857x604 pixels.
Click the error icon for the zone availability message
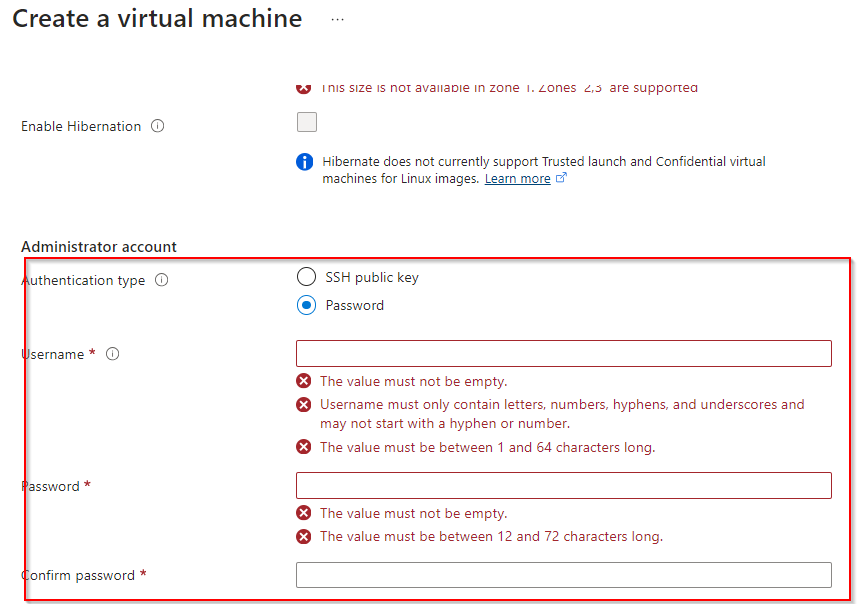coord(304,88)
